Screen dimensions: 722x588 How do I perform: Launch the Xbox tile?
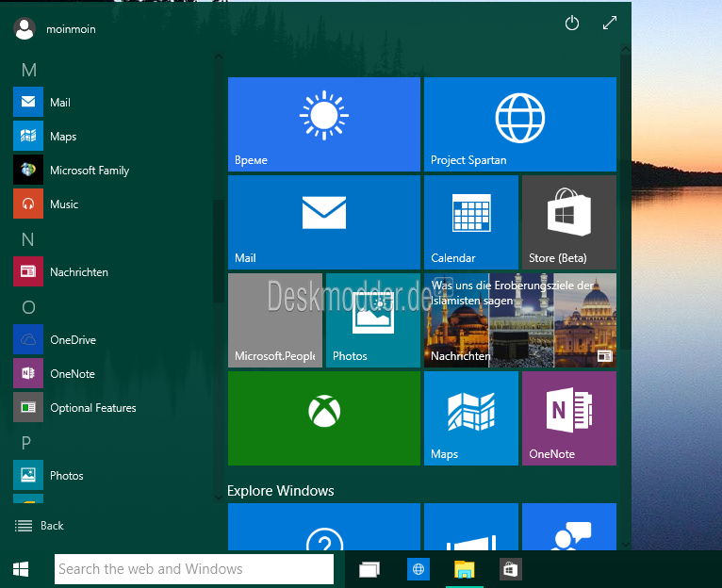coord(323,418)
